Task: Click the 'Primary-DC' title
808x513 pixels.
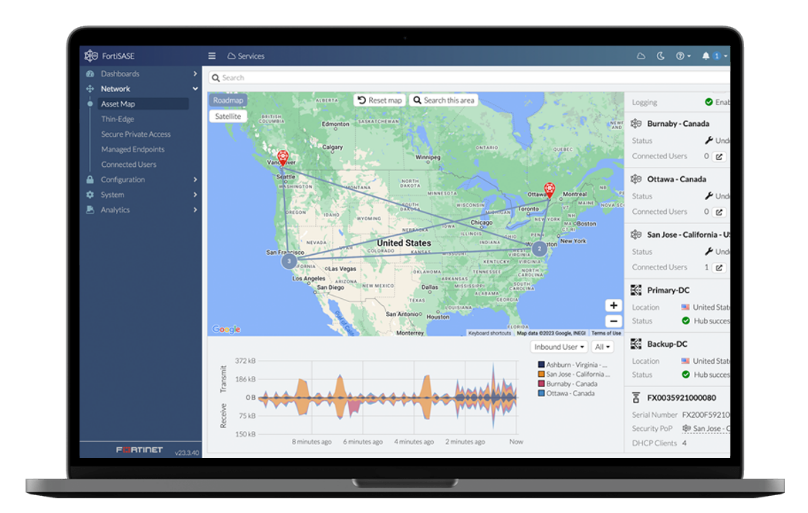Action: 668,290
